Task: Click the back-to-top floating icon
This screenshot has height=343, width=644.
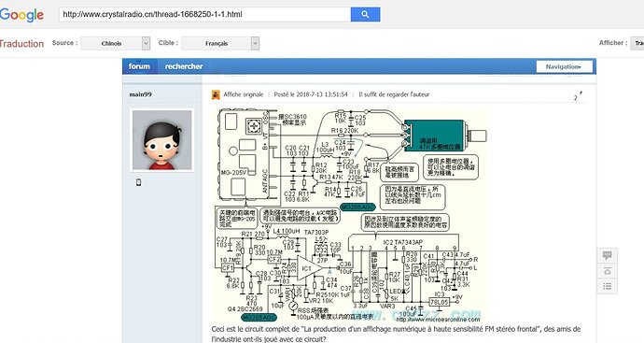Action: [607, 271]
